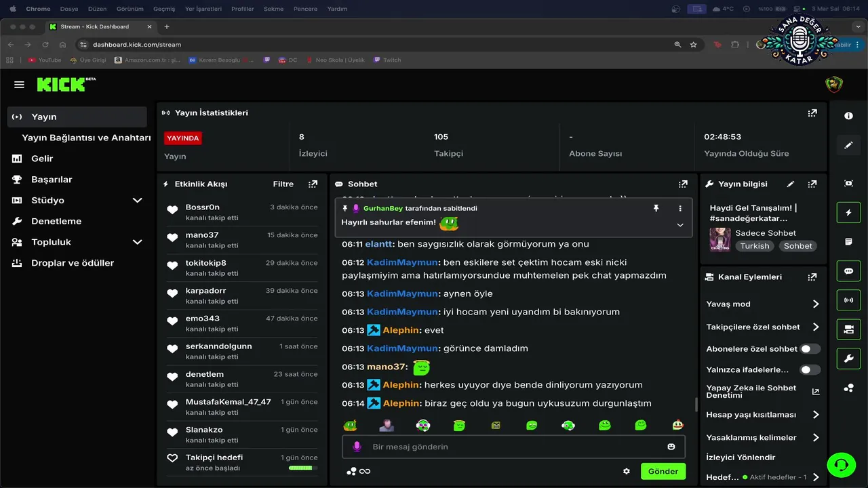The width and height of the screenshot is (868, 488).
Task: Pop out the Kanal Eylemleri panel
Action: coord(812,277)
